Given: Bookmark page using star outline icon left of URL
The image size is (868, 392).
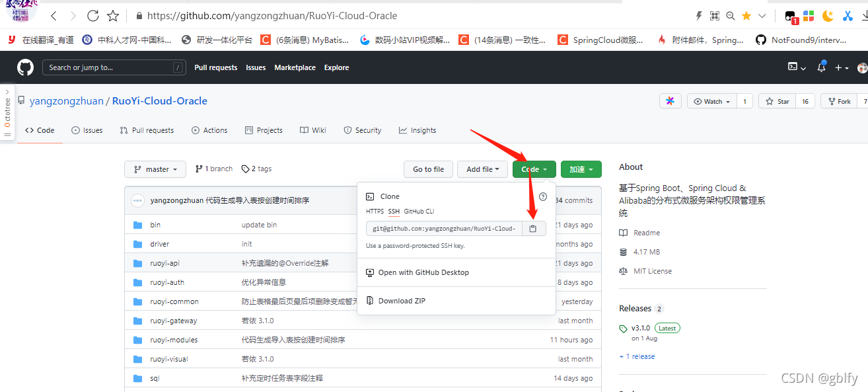Looking at the screenshot, I should coord(113,15).
